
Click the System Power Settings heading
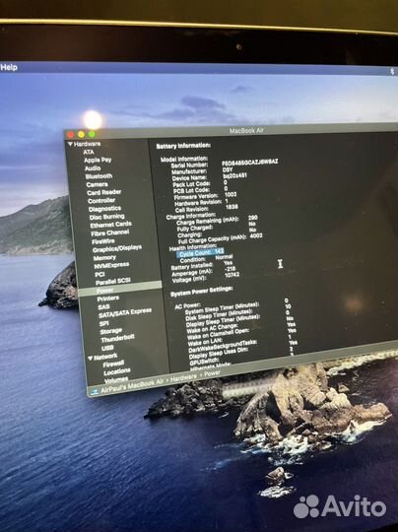201,291
